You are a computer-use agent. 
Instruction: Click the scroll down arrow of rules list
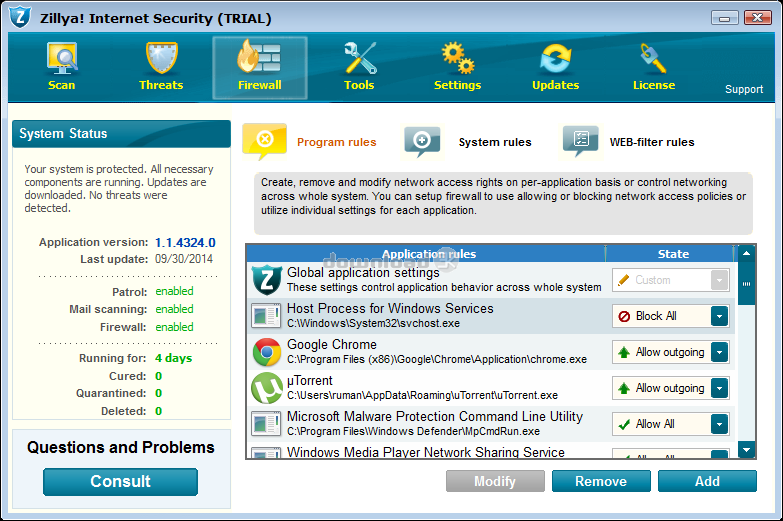point(747,450)
